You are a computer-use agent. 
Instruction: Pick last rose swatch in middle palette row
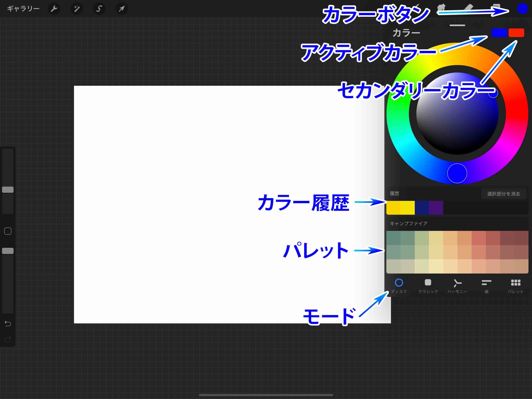[x=521, y=252]
